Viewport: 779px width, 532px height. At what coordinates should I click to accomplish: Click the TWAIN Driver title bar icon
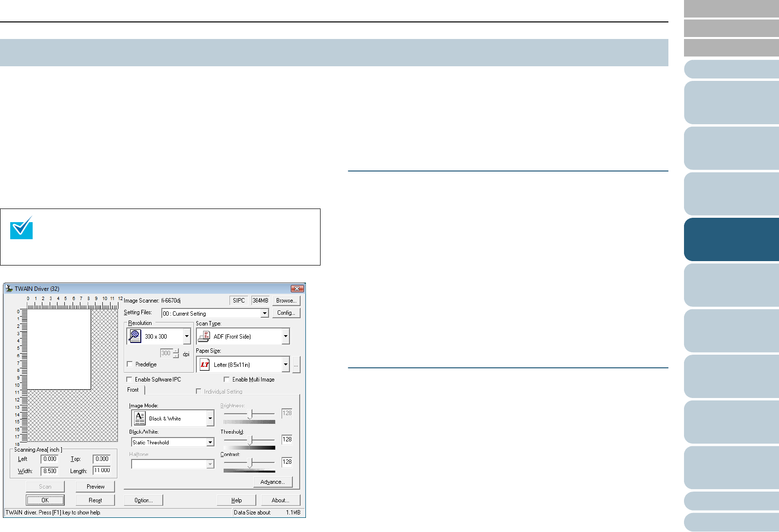[9, 288]
